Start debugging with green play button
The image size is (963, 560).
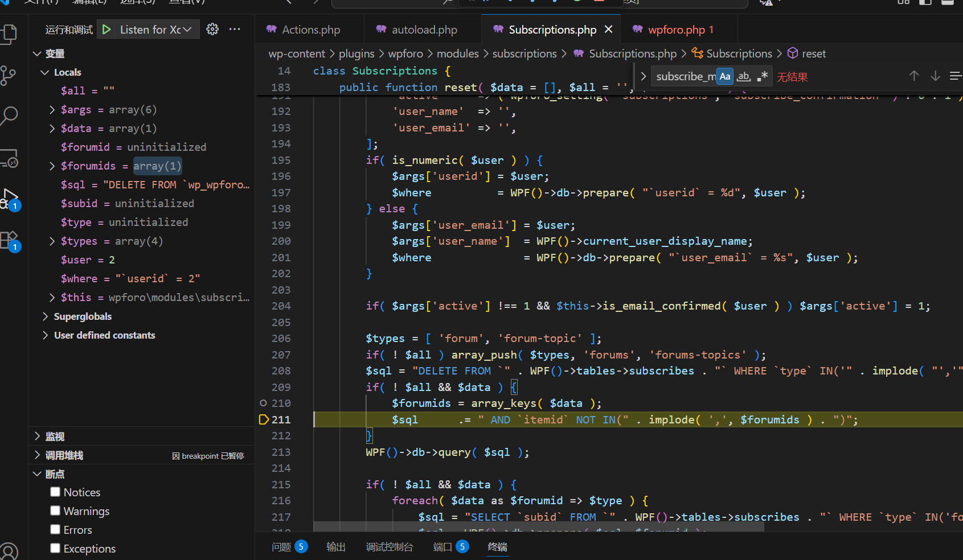click(106, 29)
